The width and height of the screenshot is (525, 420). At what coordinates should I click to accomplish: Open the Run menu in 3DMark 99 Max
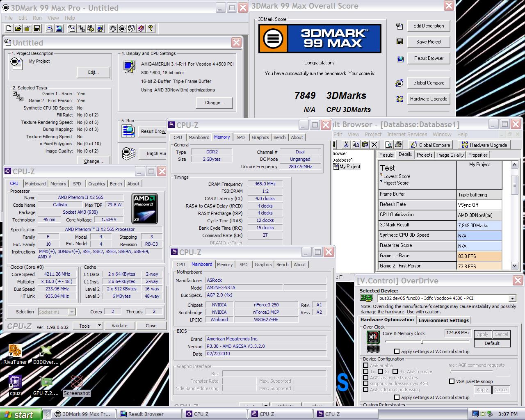37,18
